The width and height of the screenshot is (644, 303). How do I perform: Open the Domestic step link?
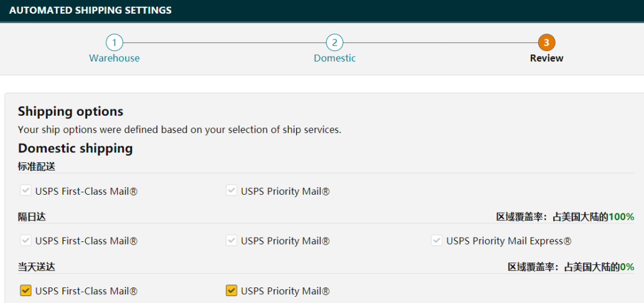coord(334,58)
